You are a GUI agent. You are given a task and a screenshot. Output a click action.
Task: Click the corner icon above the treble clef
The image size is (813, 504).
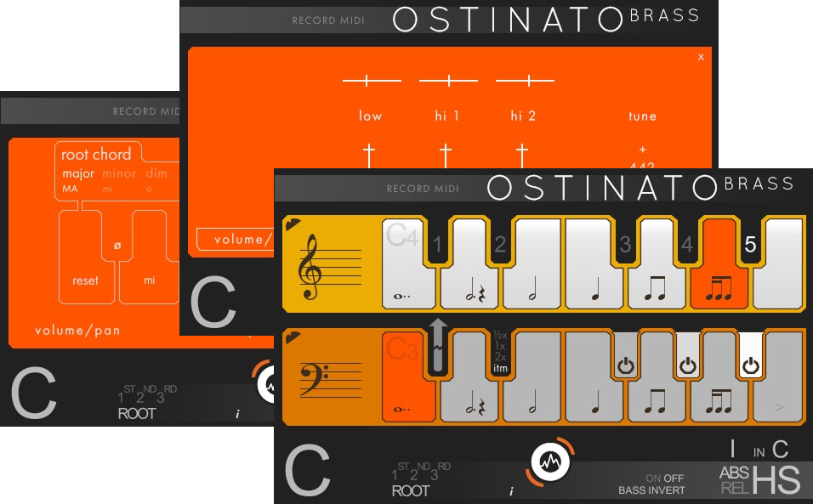pyautogui.click(x=293, y=225)
